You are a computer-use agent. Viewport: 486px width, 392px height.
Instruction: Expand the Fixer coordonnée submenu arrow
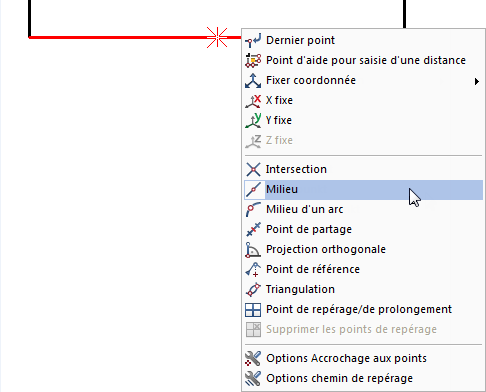(477, 81)
